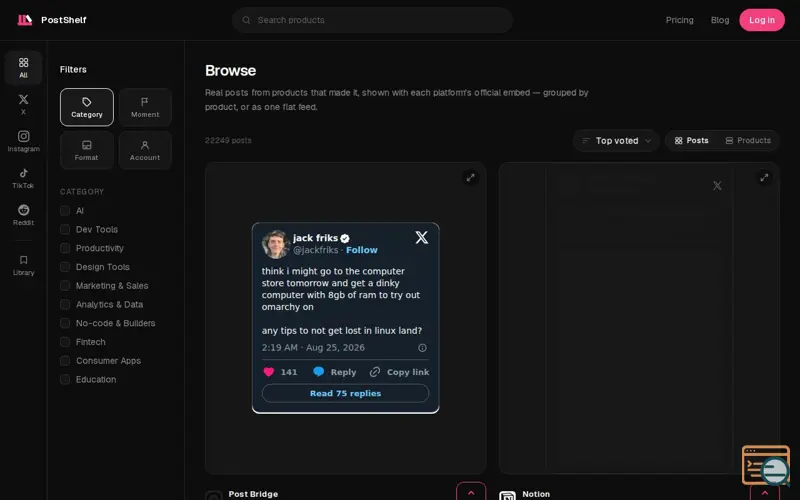Click the search magnifier icon

coord(246,20)
